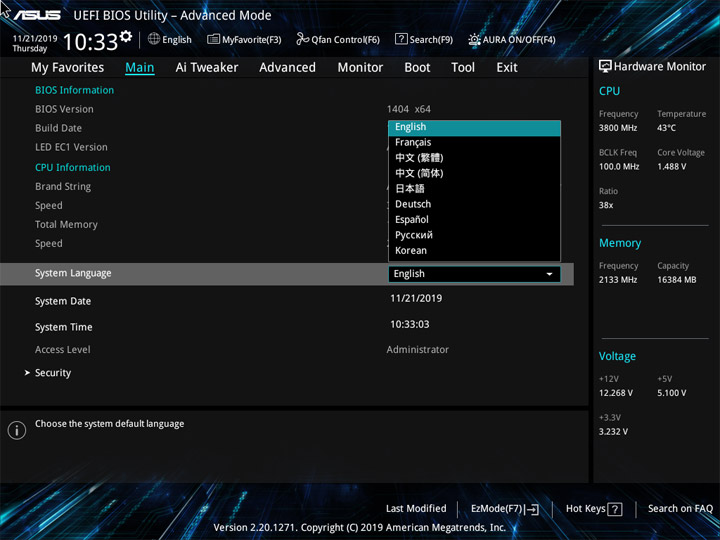Click the Last Modified button
The width and height of the screenshot is (720, 540).
coord(416,509)
